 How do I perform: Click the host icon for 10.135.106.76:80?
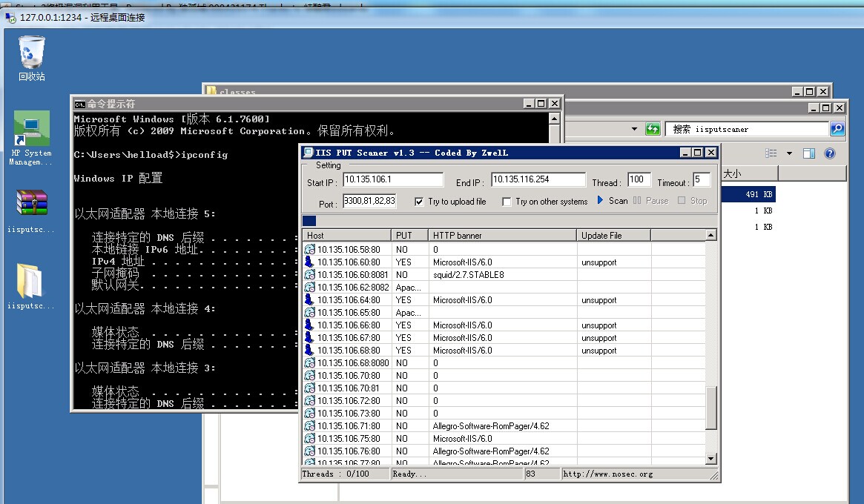pyautogui.click(x=310, y=451)
